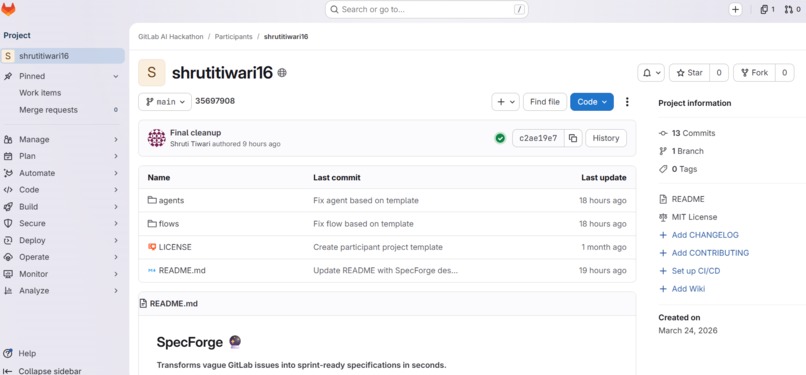This screenshot has height=375, width=806.
Task: Open the Analyze sidebar menu
Action: [63, 291]
